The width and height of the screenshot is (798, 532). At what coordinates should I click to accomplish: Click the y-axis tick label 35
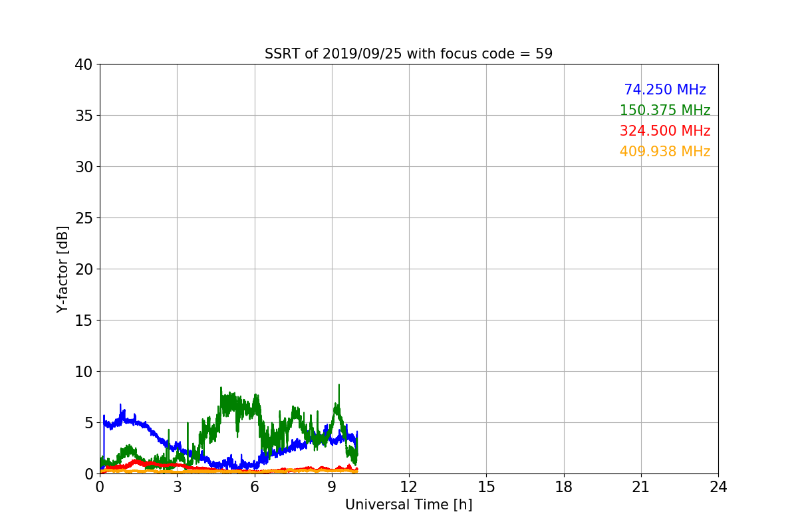point(83,116)
